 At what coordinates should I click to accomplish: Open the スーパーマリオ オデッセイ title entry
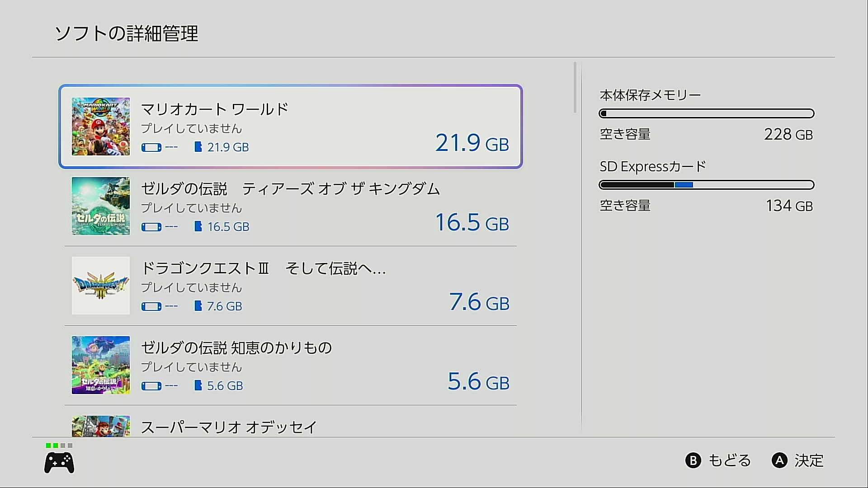click(x=229, y=427)
